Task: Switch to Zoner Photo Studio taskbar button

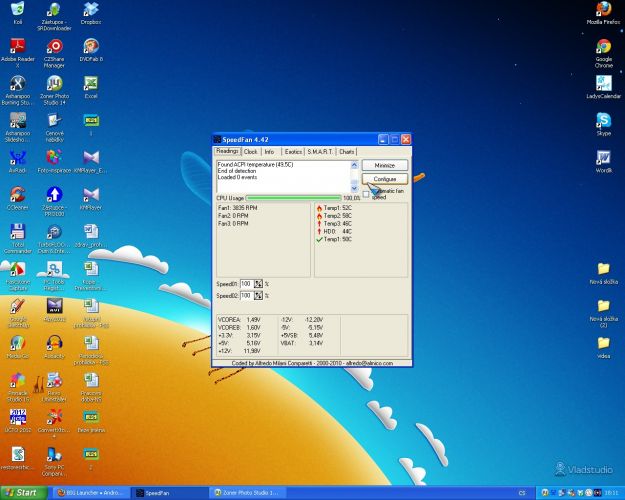Action: tap(249, 493)
